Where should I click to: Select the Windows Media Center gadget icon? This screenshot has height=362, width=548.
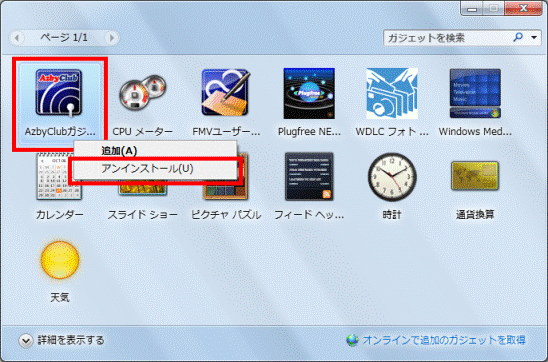(475, 93)
